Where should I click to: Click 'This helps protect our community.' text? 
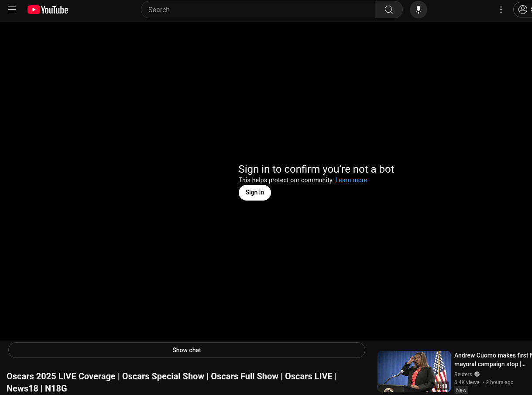[x=286, y=180]
